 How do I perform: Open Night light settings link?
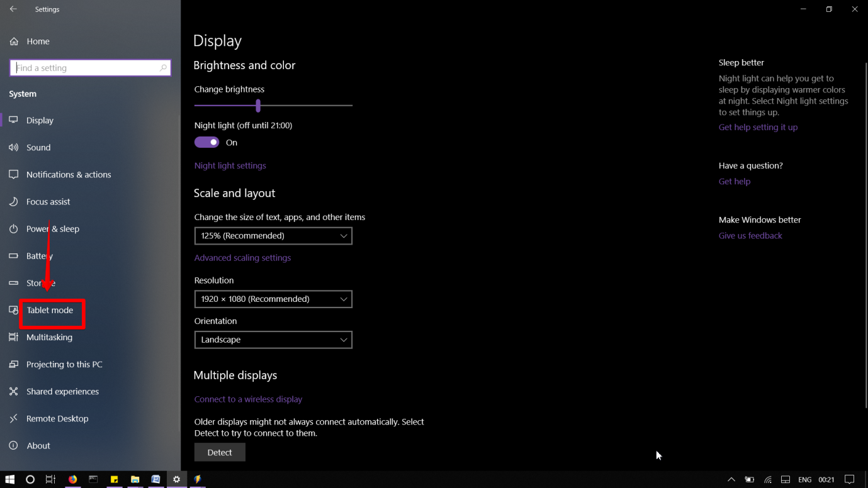click(x=230, y=165)
